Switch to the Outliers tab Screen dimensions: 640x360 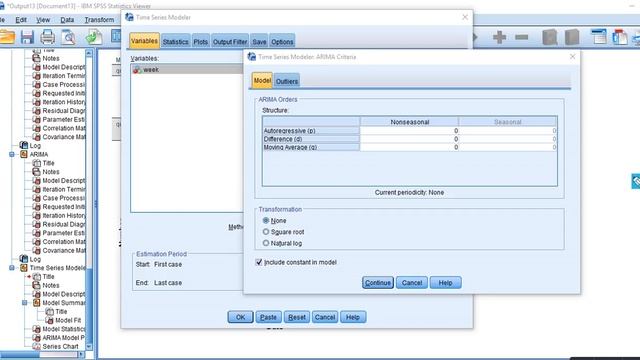click(x=287, y=81)
